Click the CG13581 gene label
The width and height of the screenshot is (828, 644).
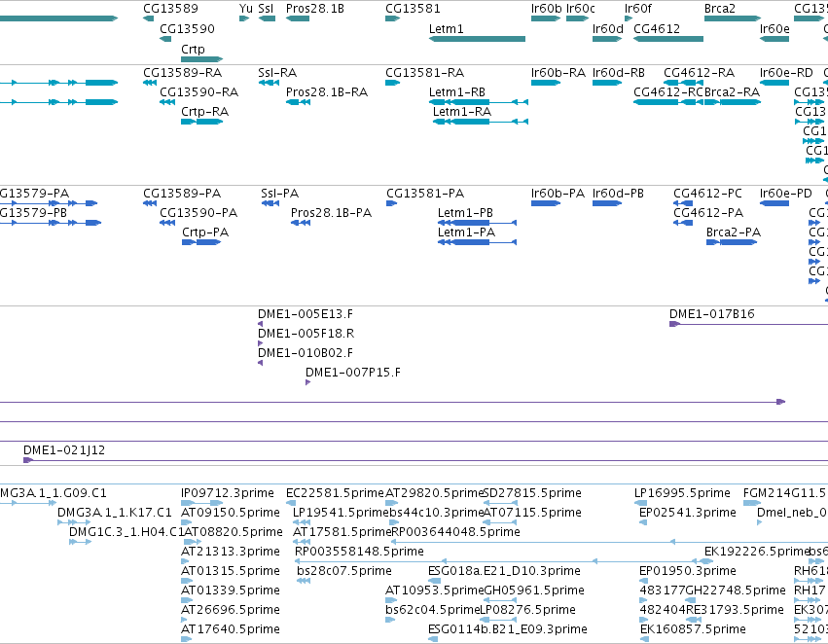coord(413,9)
